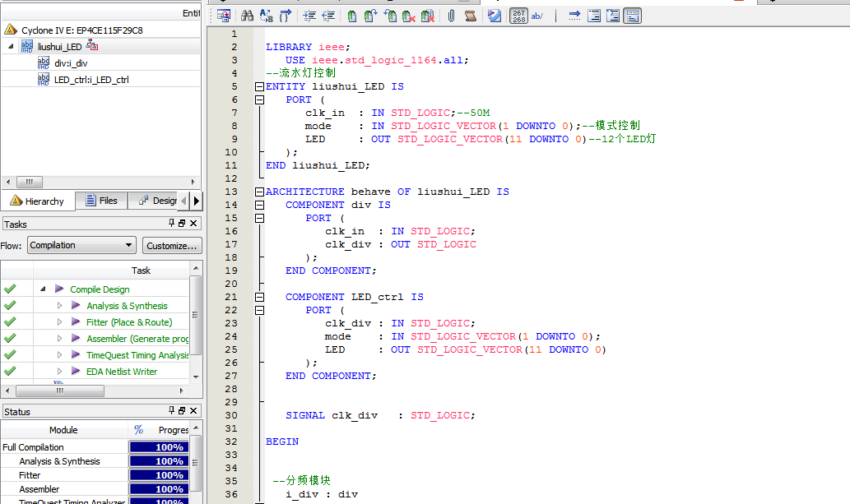This screenshot has height=504, width=850.
Task: Click the paperclip insert file icon
Action: 451,16
